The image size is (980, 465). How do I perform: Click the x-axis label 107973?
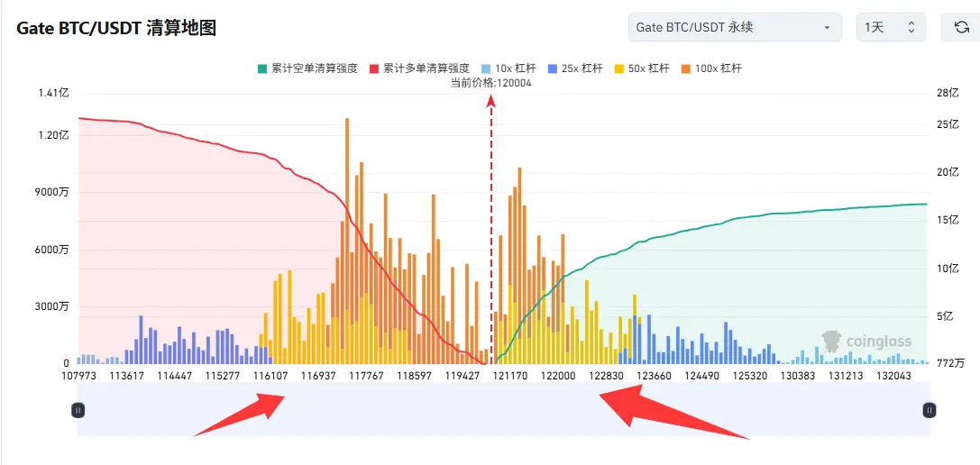[x=78, y=377]
